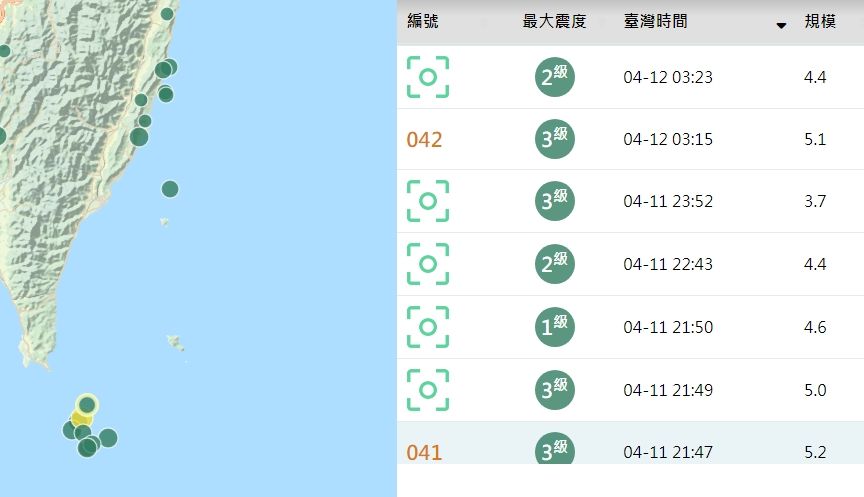Click the 04-12 03:15 time cell
Screen dimensions: 864x497
(x=668, y=140)
